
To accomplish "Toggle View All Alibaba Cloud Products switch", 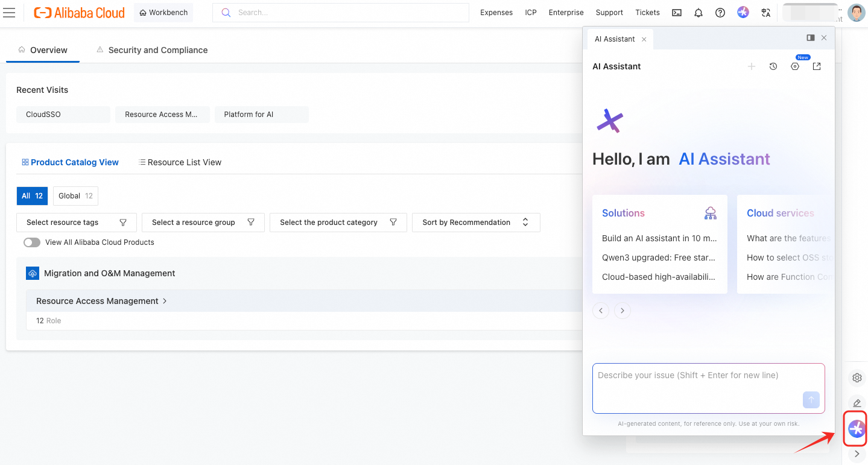I will tap(32, 242).
